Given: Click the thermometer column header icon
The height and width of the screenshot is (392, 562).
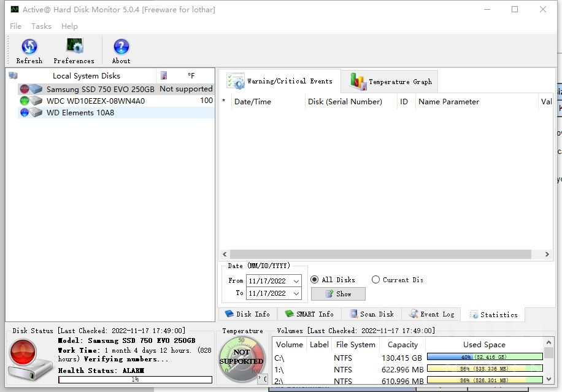Looking at the screenshot, I should (164, 76).
